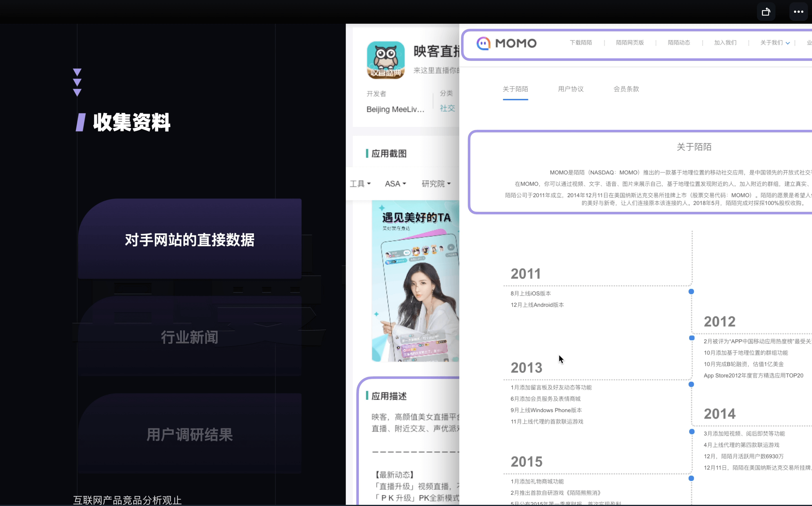Viewport: 812px width, 506px height.
Task: Click the 2014 year heading
Action: coord(719,414)
